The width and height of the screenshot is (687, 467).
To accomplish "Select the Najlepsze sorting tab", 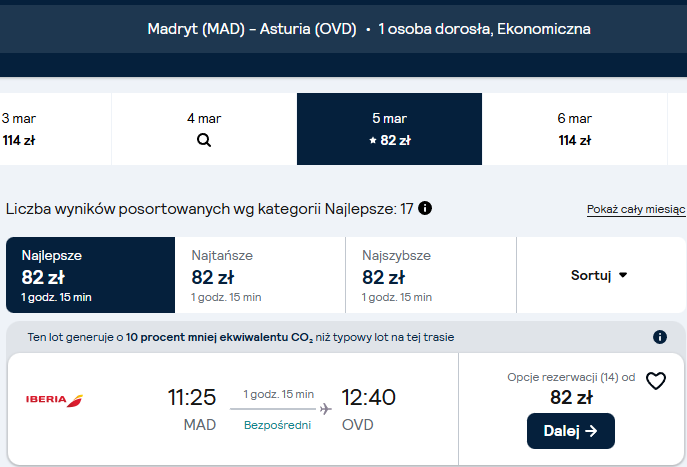I will tap(91, 275).
